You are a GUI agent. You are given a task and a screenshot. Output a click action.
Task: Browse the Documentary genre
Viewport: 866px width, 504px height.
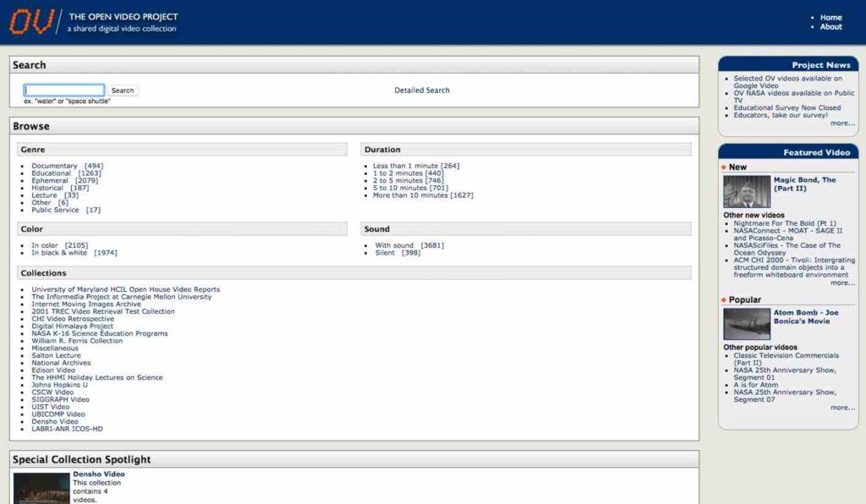tap(54, 166)
